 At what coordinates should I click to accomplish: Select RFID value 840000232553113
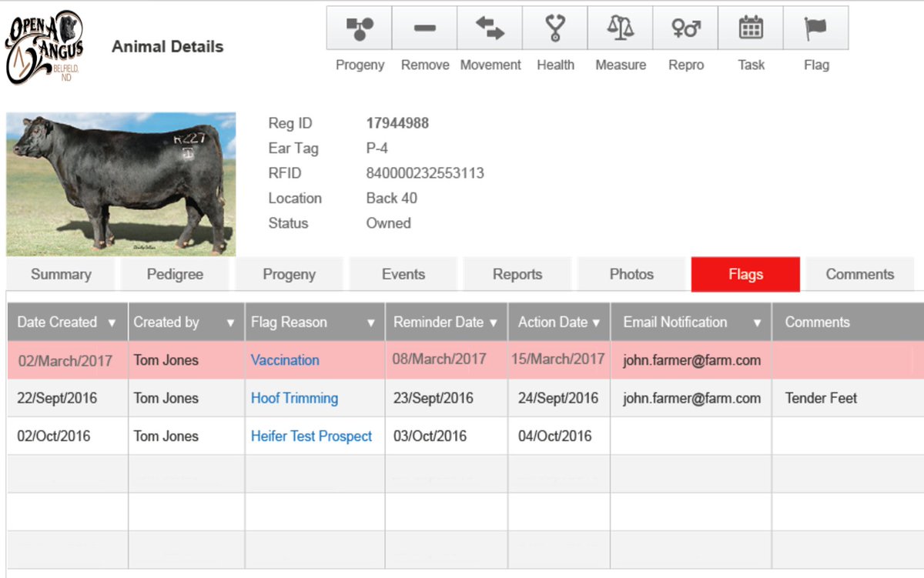click(x=425, y=173)
